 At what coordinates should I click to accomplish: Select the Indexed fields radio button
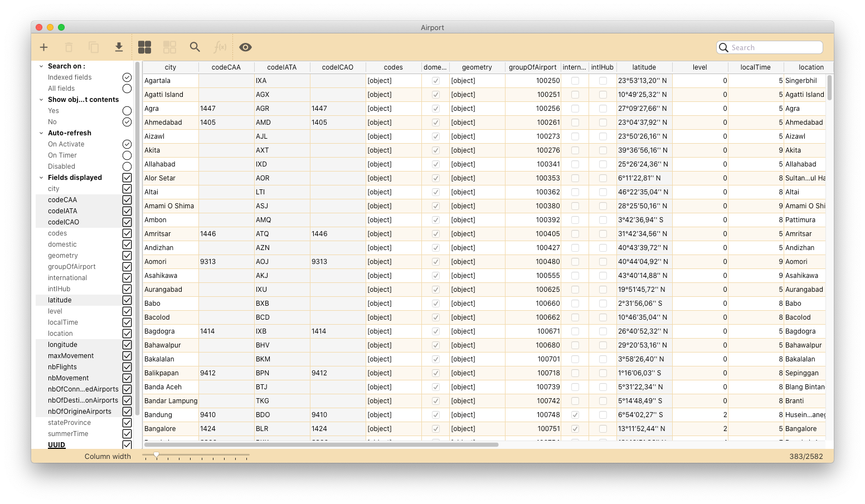click(127, 77)
